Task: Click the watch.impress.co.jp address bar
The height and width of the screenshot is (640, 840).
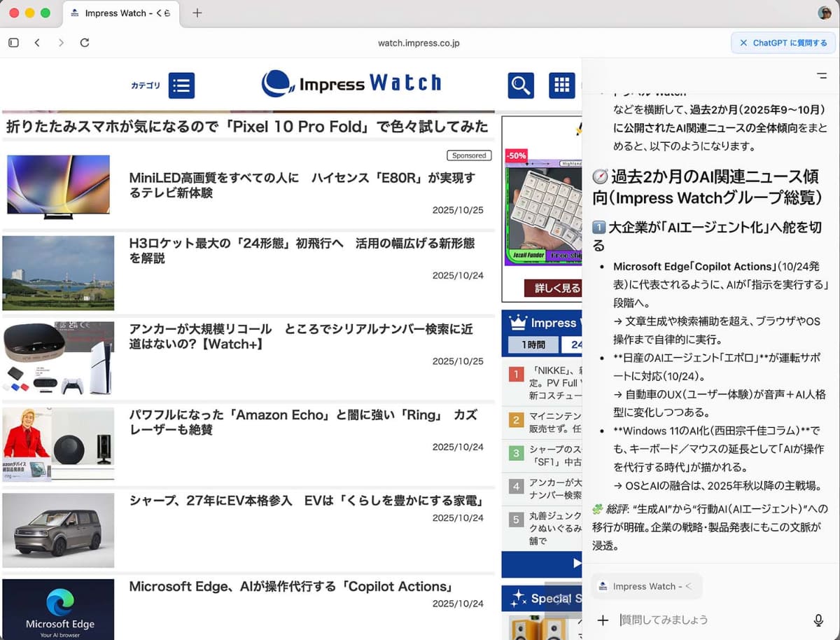Action: (419, 43)
